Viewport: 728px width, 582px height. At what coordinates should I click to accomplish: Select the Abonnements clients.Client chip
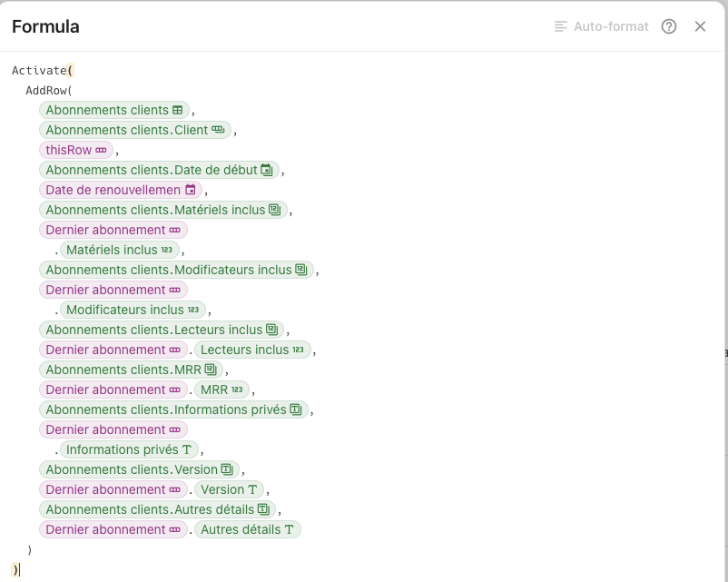[x=135, y=130]
